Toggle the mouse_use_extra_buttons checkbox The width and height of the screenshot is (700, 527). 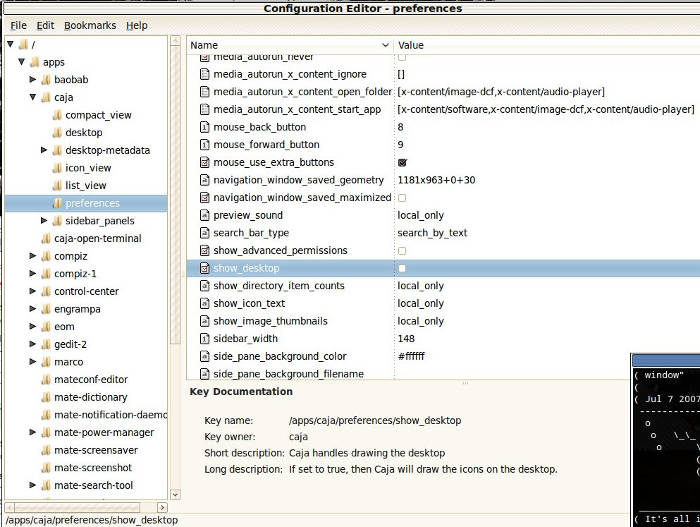click(x=402, y=163)
